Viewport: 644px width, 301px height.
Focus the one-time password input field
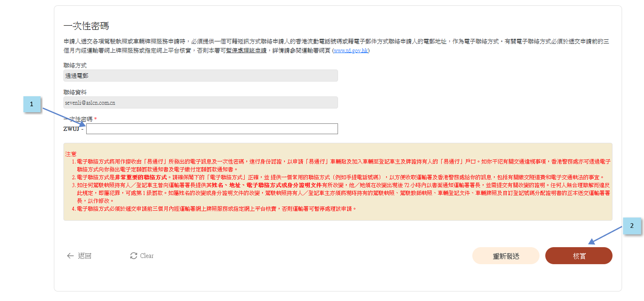212,129
